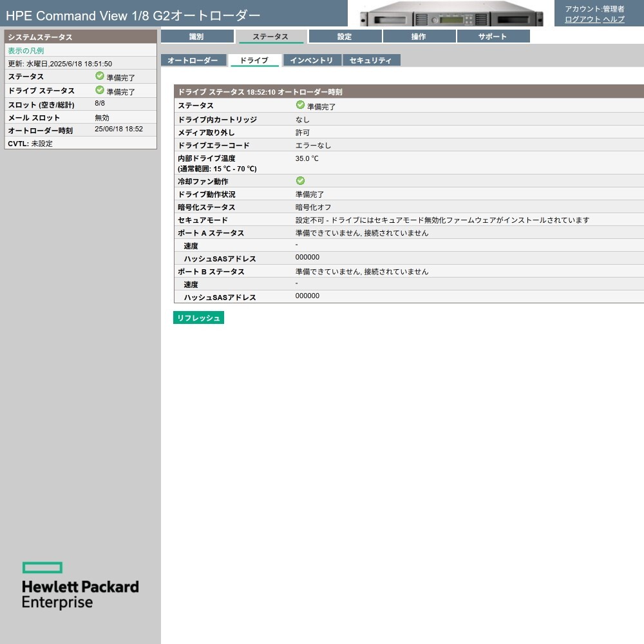Switch to the 操作 main tab

tap(419, 37)
